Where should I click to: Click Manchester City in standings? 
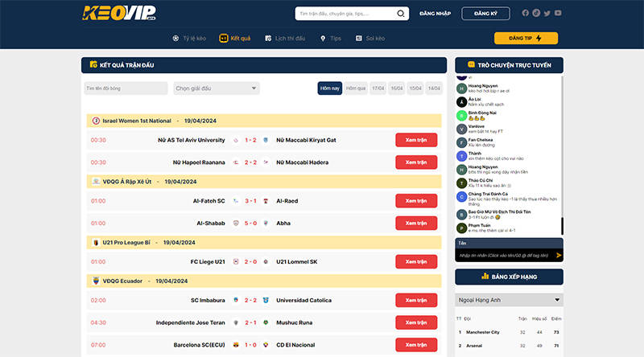pyautogui.click(x=482, y=332)
